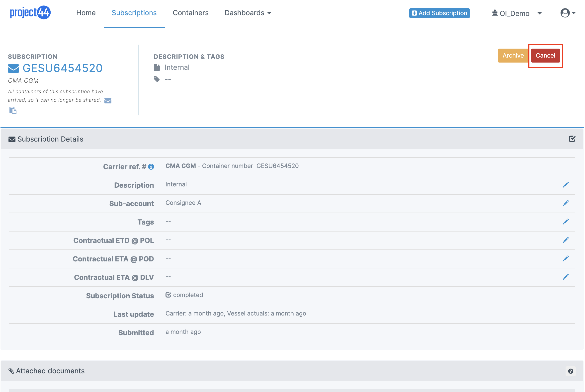Click the Submitted a month ago value

183,332
